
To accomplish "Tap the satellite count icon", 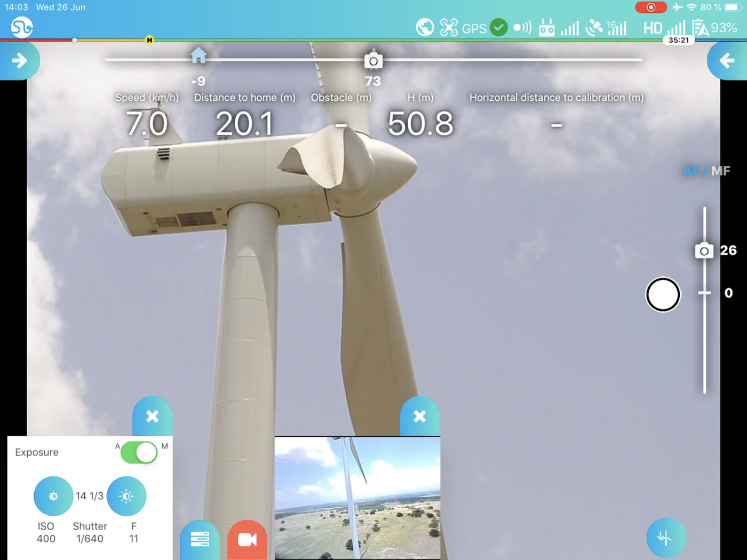I will 606,28.
